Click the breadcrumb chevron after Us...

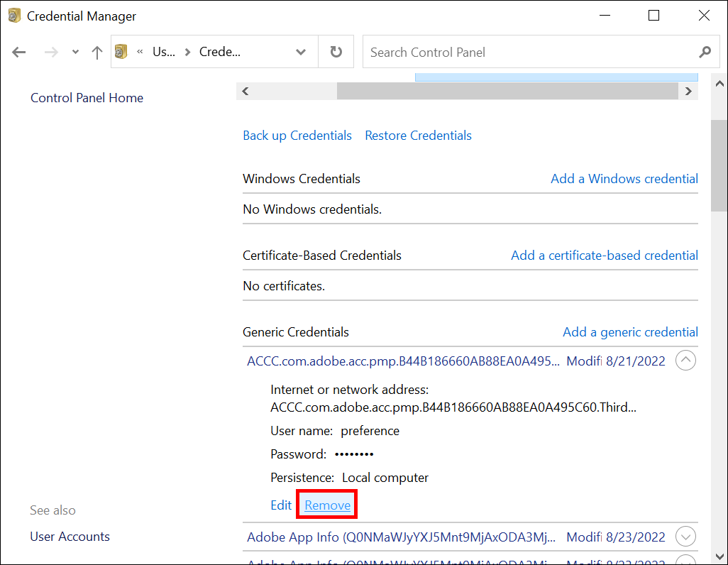[x=187, y=52]
